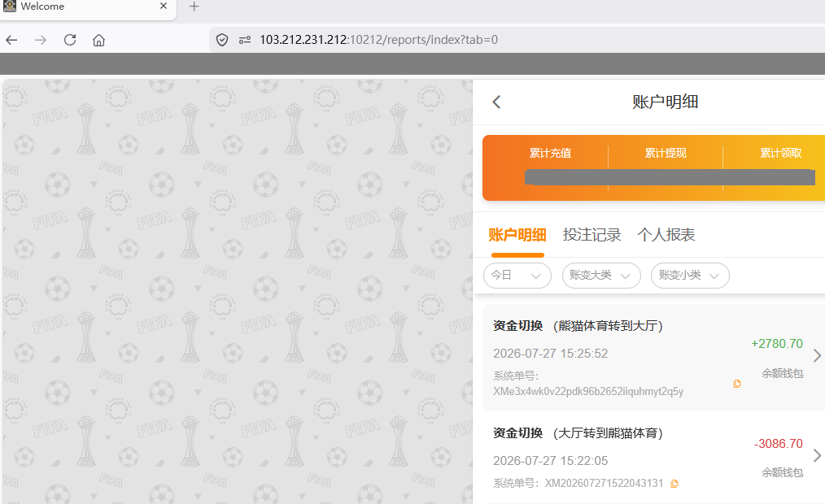This screenshot has width=825, height=504.
Task: Click timestamp 2026-07-27 15:25:52
Action: point(550,354)
